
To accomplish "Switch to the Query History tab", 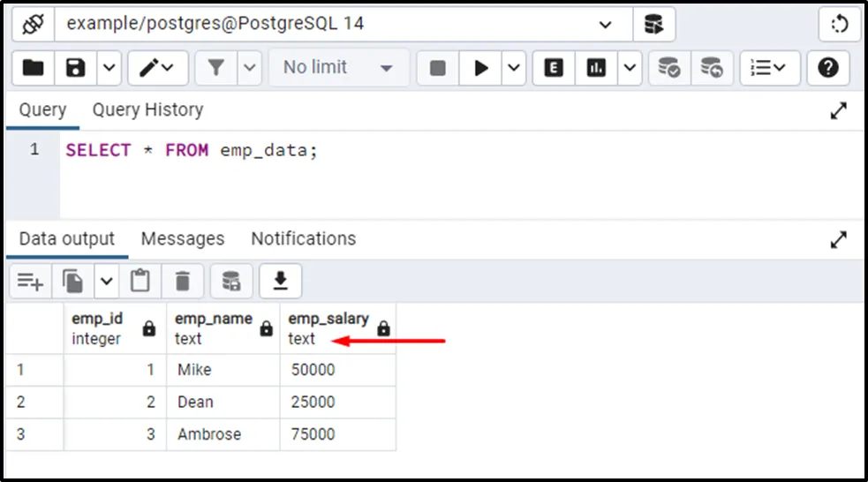I will 147,110.
